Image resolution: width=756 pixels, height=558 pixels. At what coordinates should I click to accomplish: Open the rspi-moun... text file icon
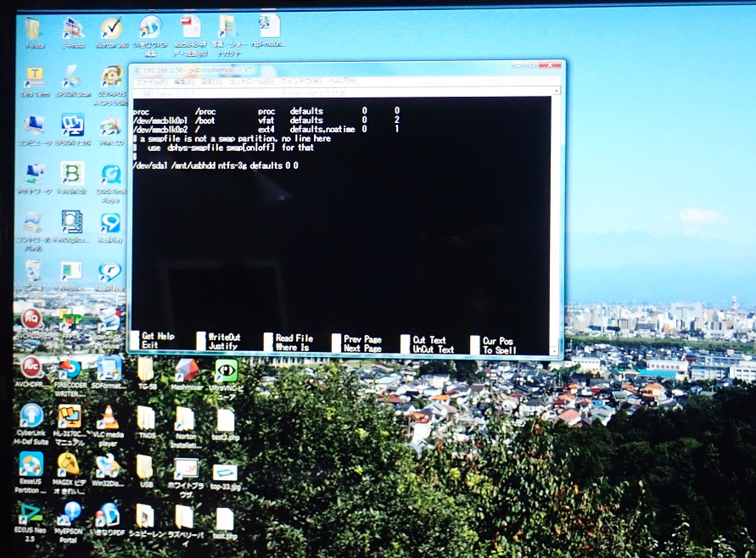tap(269, 31)
